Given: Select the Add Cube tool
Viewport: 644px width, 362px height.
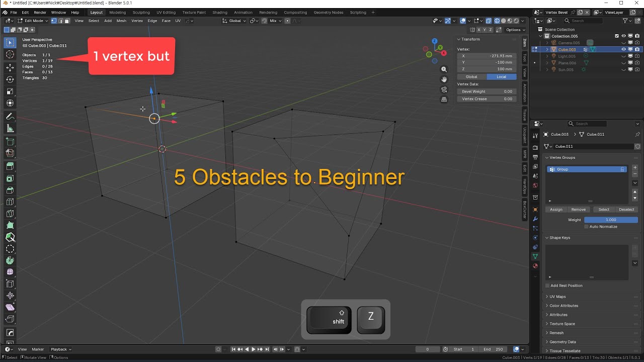Looking at the screenshot, I should (10, 142).
